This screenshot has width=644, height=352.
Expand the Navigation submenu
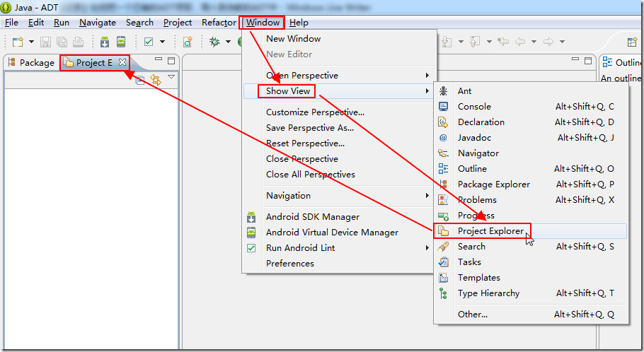[338, 196]
